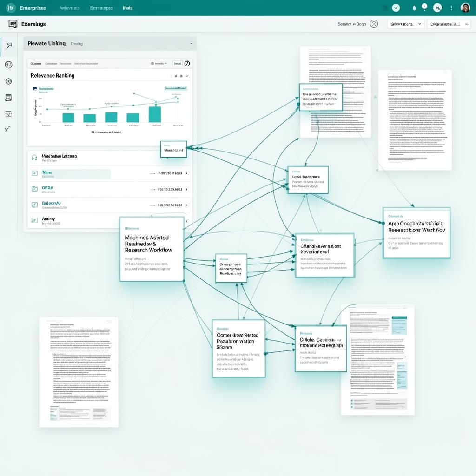This screenshot has height=476, width=476.
Task: Open the Dygromatause dropdown
Action: [x=449, y=24]
